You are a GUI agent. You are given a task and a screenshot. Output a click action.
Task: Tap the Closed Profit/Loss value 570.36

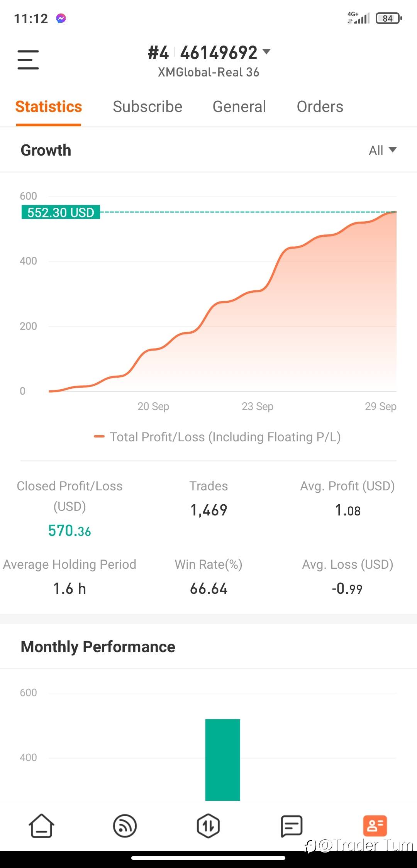69,531
